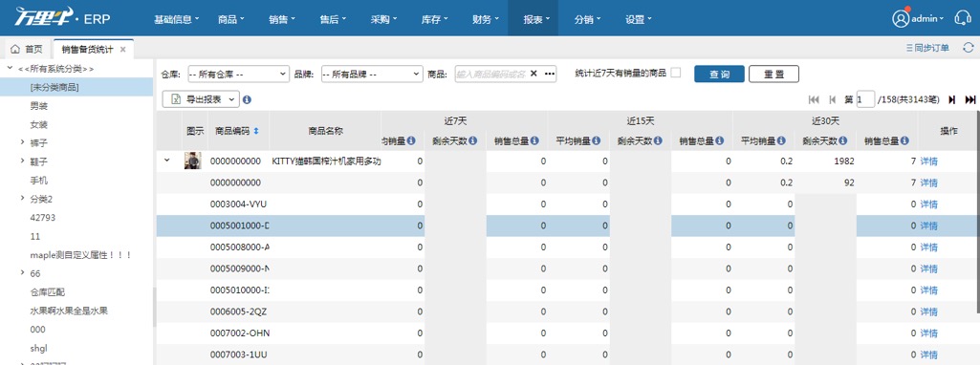This screenshot has height=365, width=980.
Task: Close the 销售备货统计 tab
Action: 122,50
